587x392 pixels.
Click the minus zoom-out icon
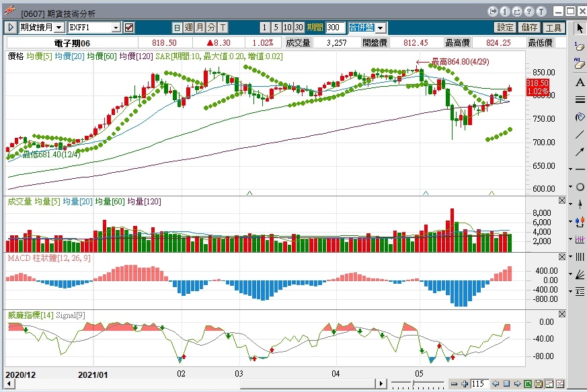click(454, 384)
